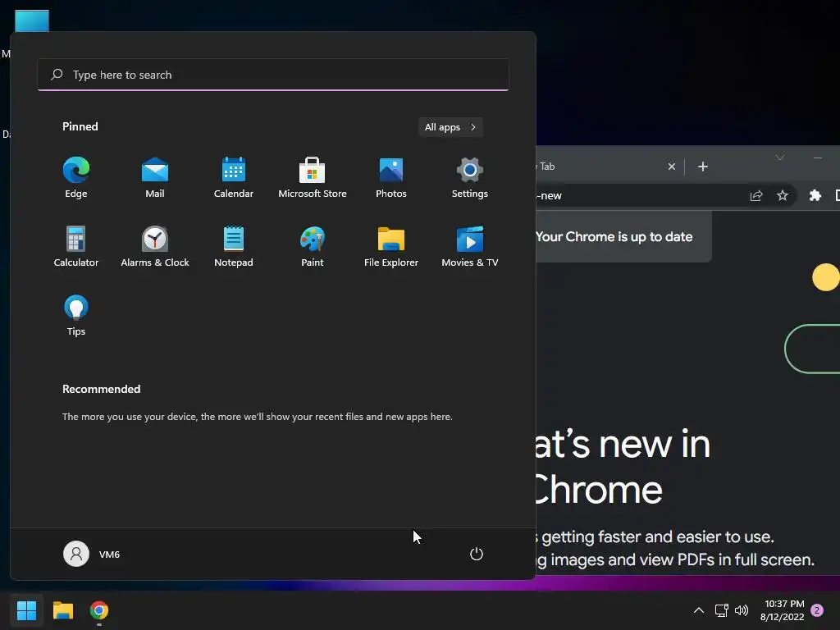Viewport: 840px width, 630px height.
Task: Click the green outlined pill on Chrome page
Action: [x=813, y=349]
